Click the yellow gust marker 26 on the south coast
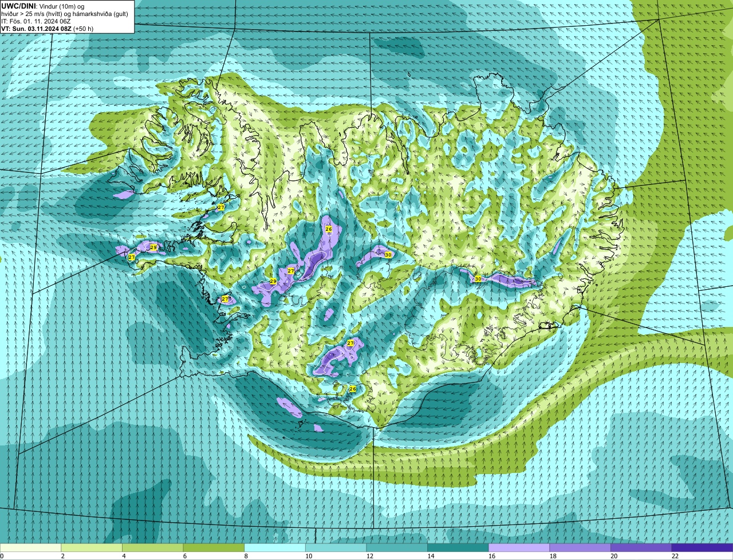The width and height of the screenshot is (733, 560). [353, 389]
